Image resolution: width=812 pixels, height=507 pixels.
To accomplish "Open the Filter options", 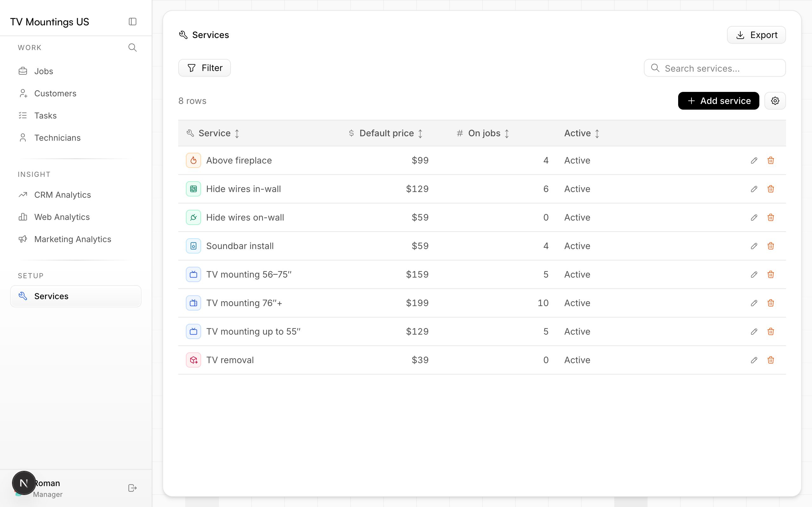I will point(204,68).
